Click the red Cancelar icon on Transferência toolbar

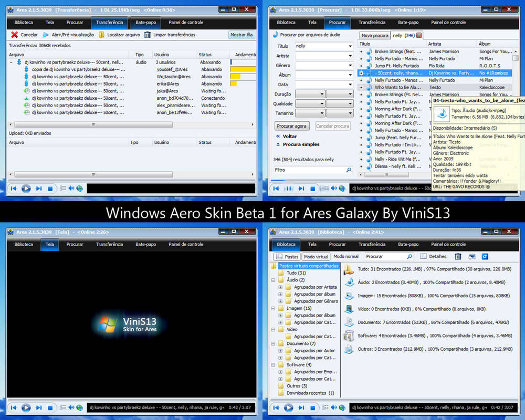(x=15, y=35)
